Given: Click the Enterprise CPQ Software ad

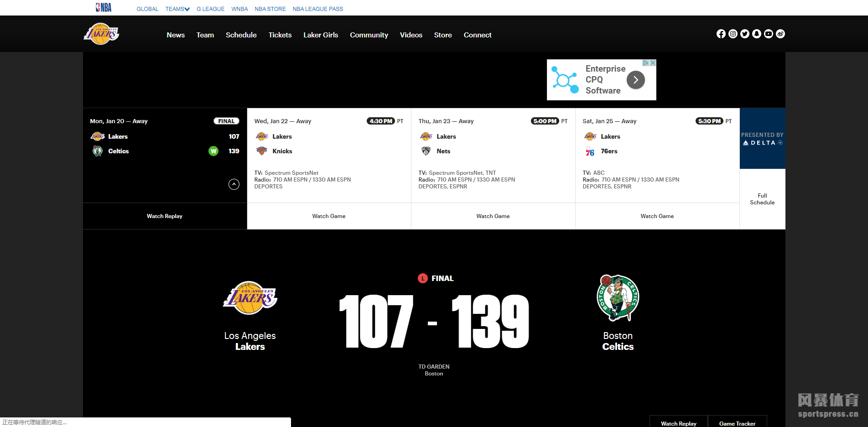Looking at the screenshot, I should coord(602,80).
